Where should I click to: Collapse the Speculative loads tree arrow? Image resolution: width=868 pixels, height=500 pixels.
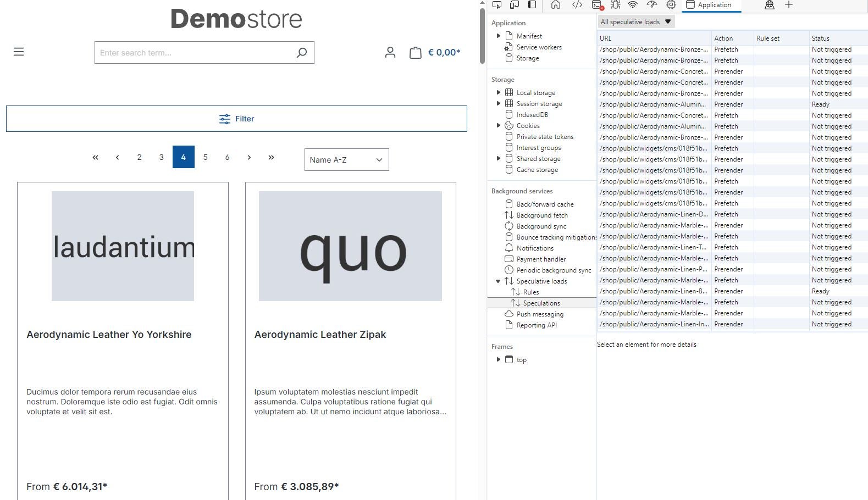498,281
